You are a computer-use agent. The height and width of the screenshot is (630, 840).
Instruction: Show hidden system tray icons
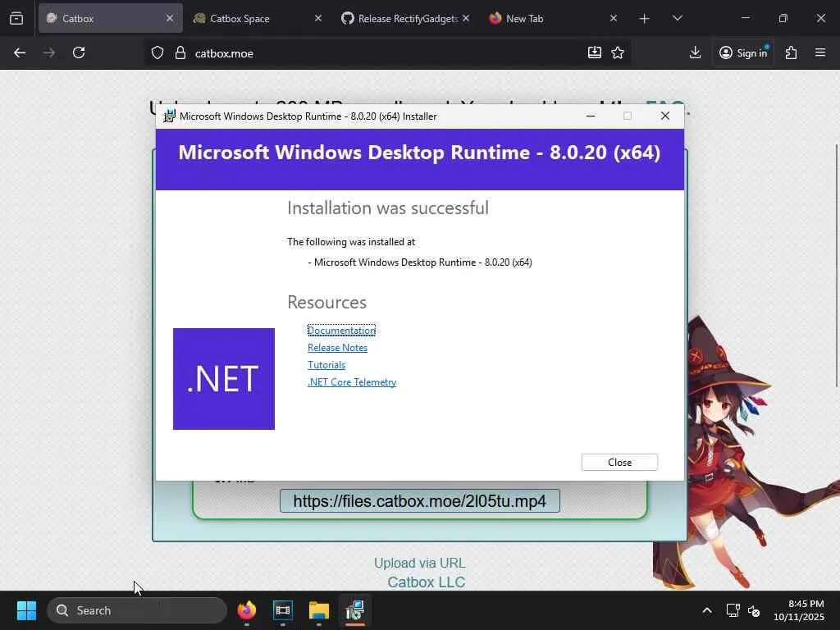[x=707, y=610]
